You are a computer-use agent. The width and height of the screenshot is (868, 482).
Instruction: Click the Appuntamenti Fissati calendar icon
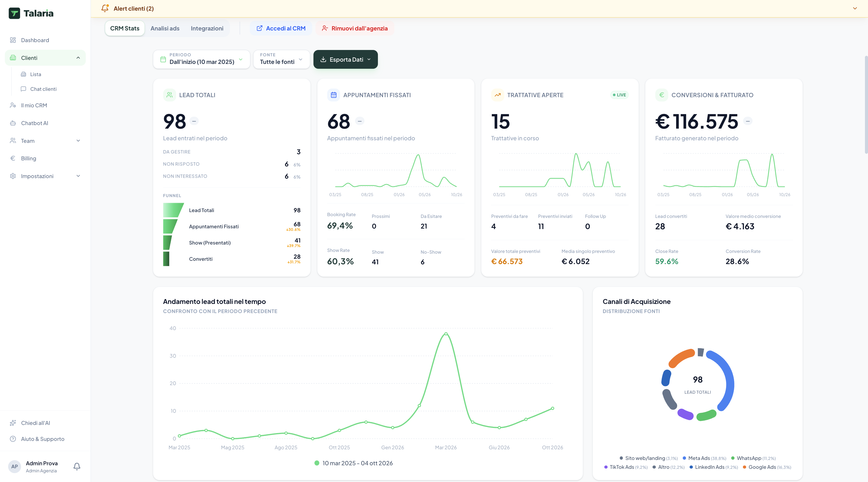pyautogui.click(x=333, y=95)
